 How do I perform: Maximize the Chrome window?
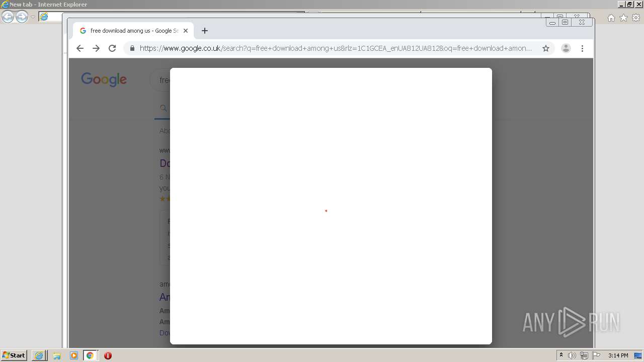point(565,22)
